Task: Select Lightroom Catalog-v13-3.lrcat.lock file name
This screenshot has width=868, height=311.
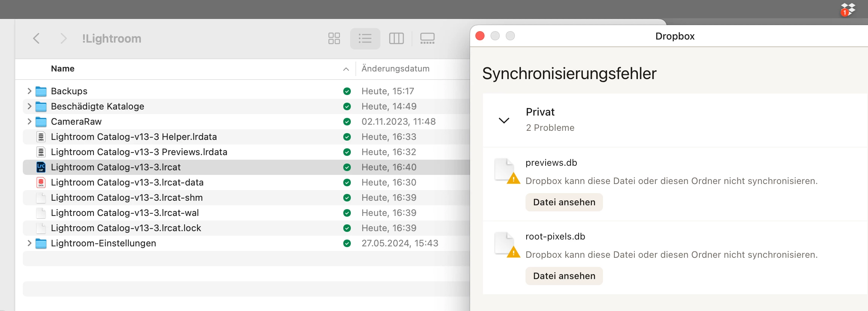Action: tap(126, 228)
